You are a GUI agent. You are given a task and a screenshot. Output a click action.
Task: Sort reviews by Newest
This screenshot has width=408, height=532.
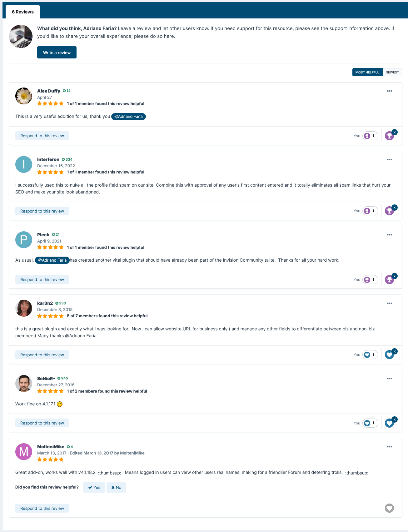coord(392,72)
